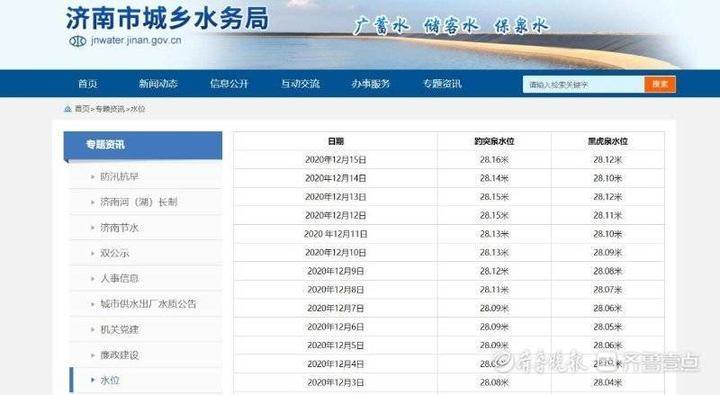
Task: Open 信息公开 navigation item
Action: (229, 84)
